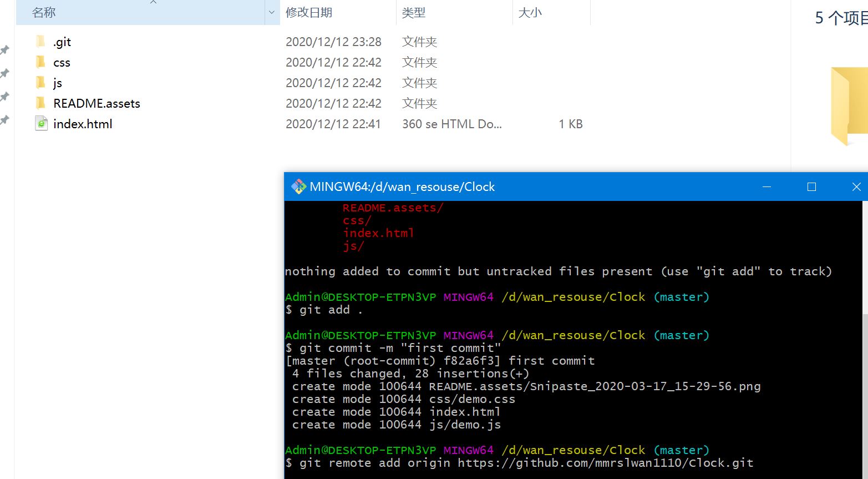Select the 'index.html' file name
The width and height of the screenshot is (868, 479).
pos(83,124)
